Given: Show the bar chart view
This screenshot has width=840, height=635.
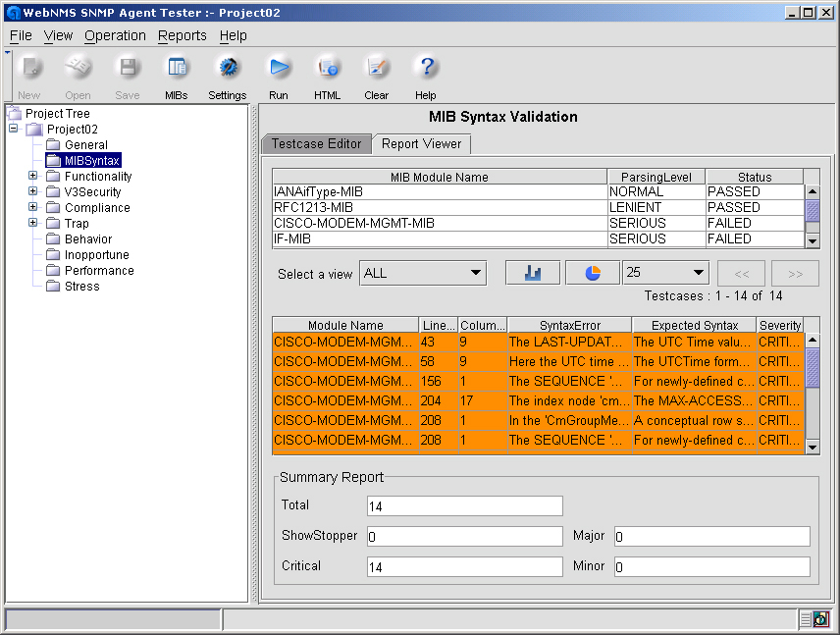Looking at the screenshot, I should tap(532, 273).
